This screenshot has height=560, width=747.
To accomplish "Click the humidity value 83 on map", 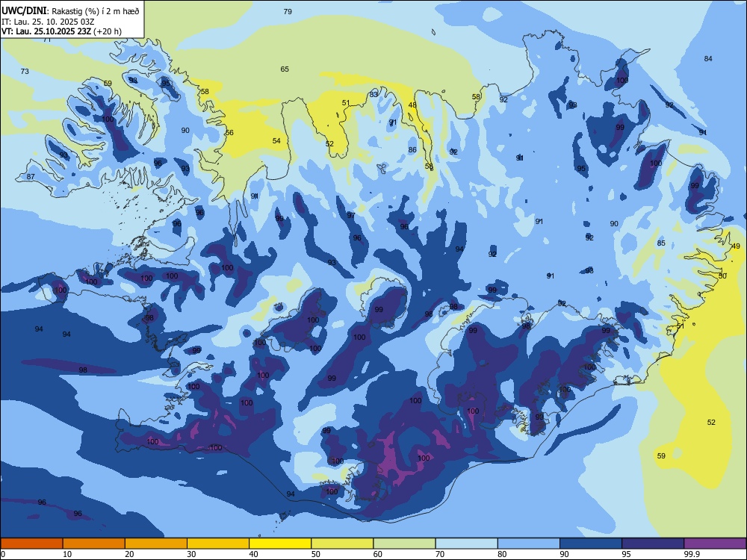I will (x=373, y=94).
